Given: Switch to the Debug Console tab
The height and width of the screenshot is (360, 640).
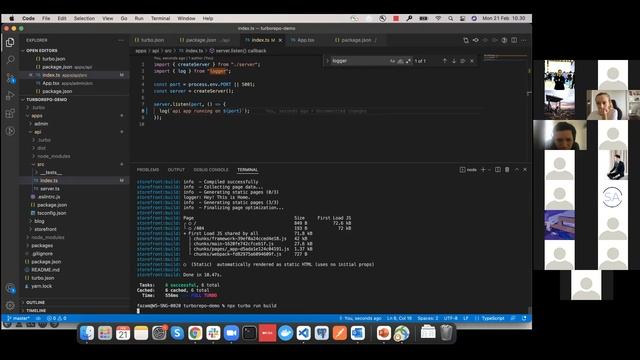Looking at the screenshot, I should 211,170.
